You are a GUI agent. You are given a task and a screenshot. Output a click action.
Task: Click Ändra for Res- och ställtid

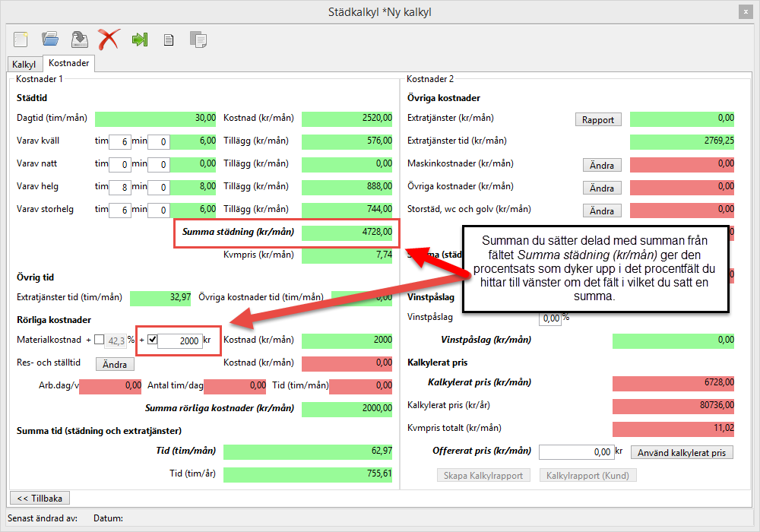[115, 364]
